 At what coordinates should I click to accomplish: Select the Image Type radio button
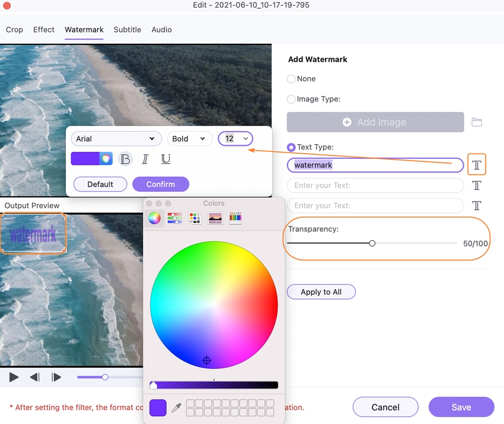291,100
